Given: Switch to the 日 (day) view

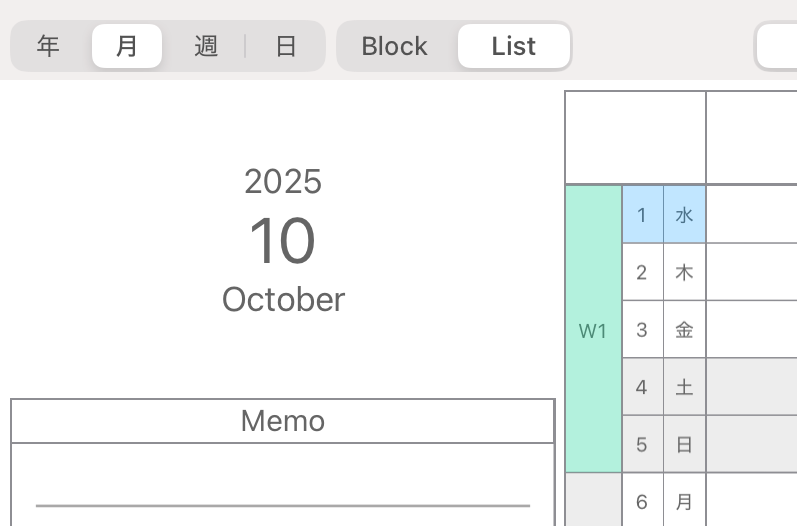Looking at the screenshot, I should point(286,46).
